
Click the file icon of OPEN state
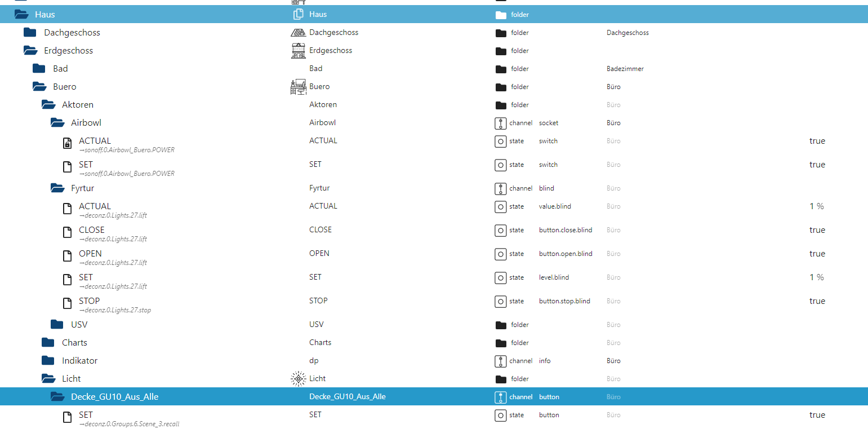coord(67,256)
